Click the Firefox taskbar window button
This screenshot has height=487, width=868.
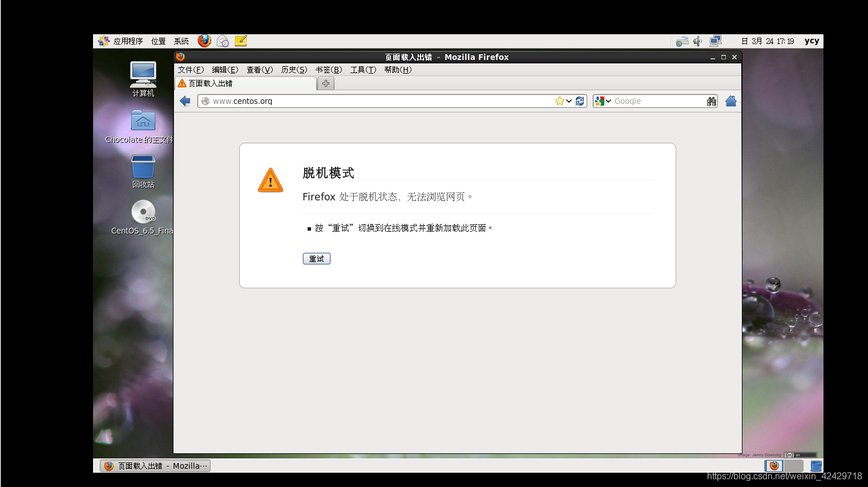pos(155,466)
